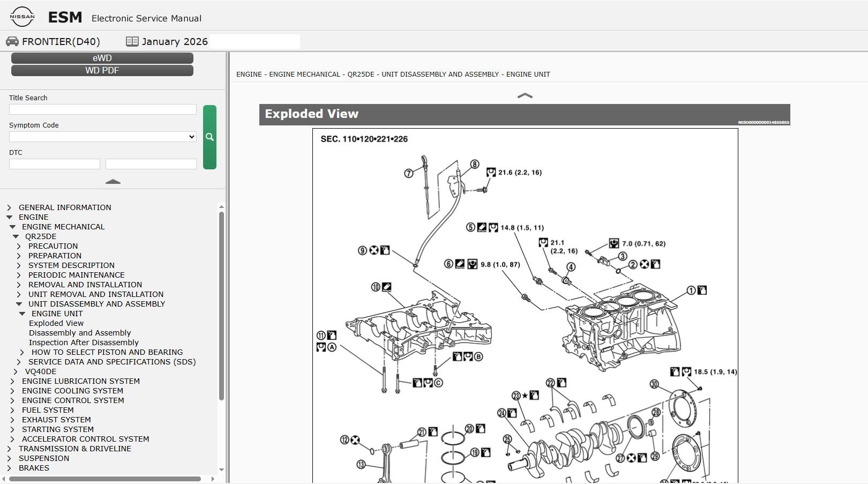Viewport: 868px width, 484px height.
Task: Collapse the QR25DE node arrow
Action: pyautogui.click(x=16, y=236)
